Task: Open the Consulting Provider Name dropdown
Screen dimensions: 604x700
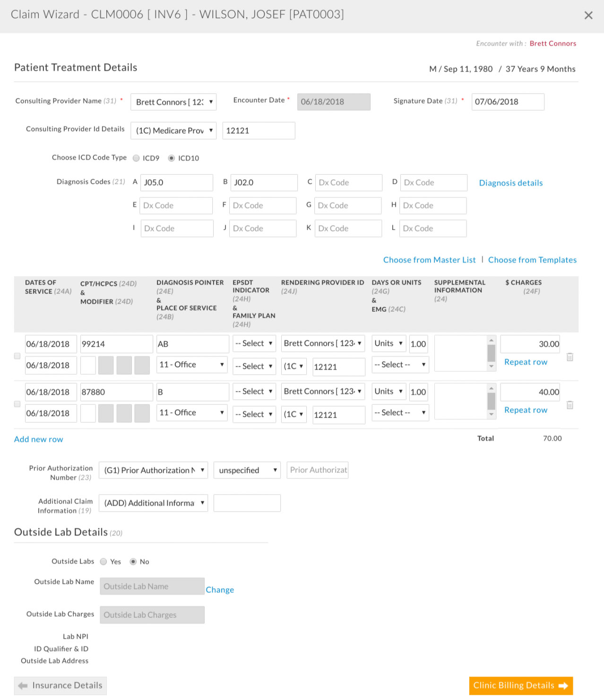Action: 173,102
